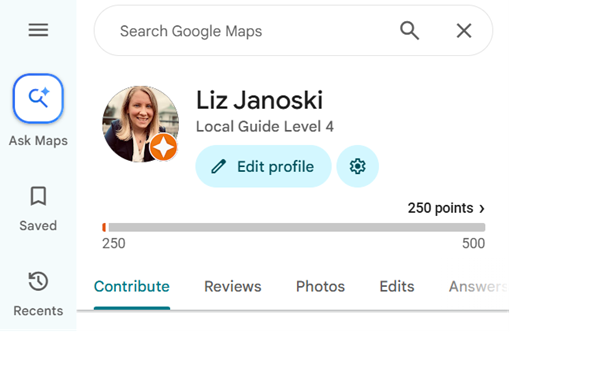Open the hamburger menu

point(38,30)
